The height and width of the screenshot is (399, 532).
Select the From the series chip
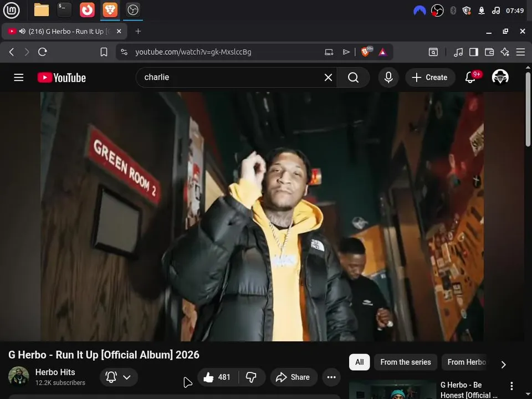pyautogui.click(x=406, y=362)
